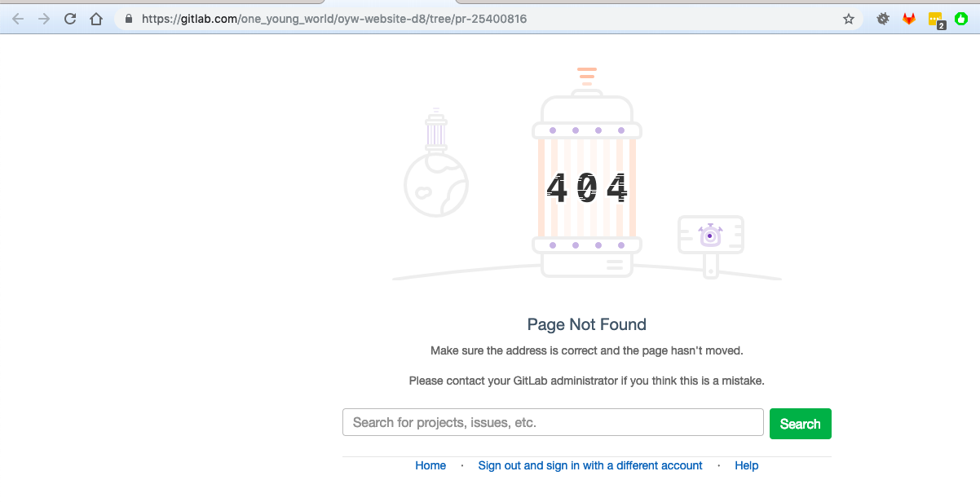Click the browser back navigation arrow
The image size is (980, 502).
coord(17,18)
